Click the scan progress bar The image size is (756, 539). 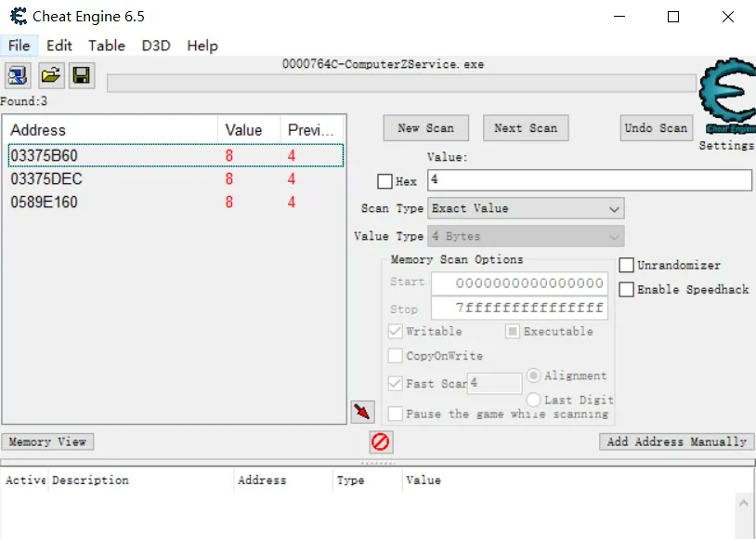(x=401, y=83)
